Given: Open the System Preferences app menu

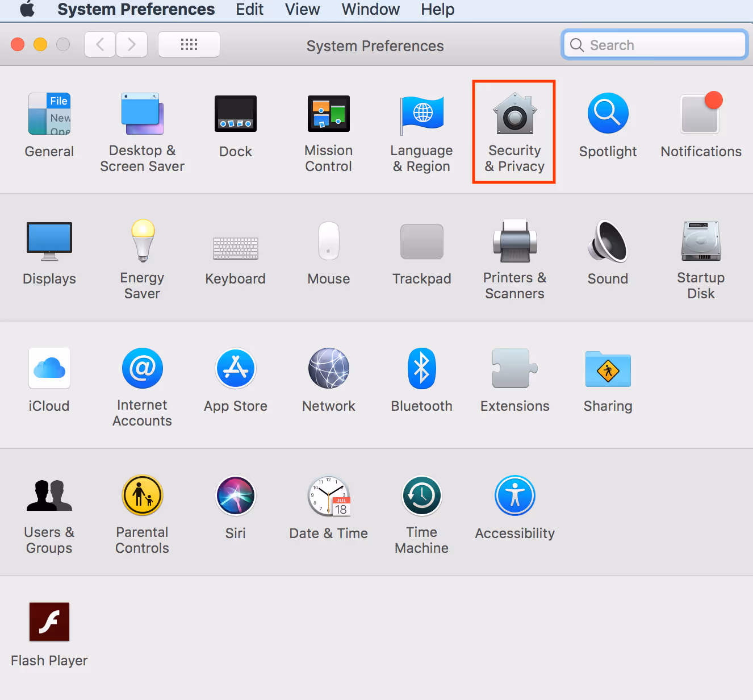Looking at the screenshot, I should (x=136, y=10).
